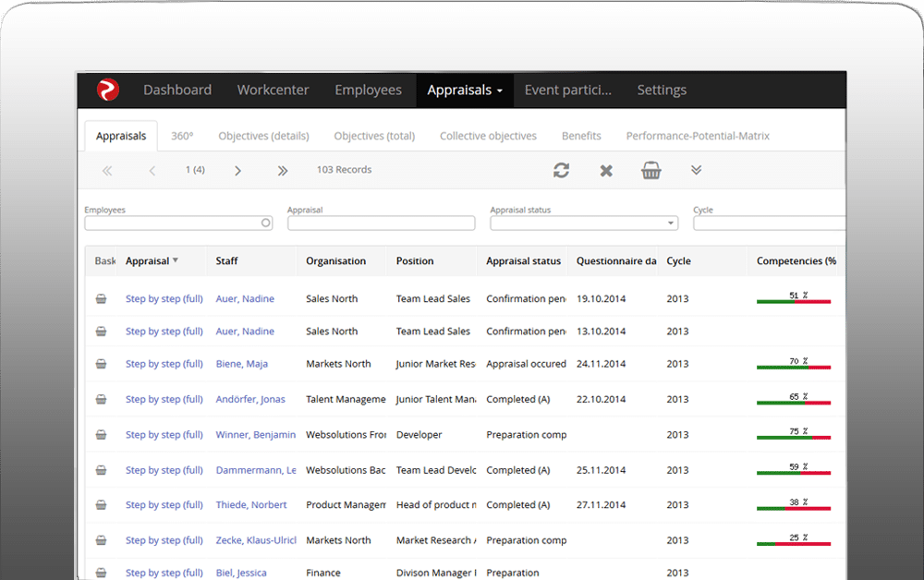Go to next page of records

237,171
